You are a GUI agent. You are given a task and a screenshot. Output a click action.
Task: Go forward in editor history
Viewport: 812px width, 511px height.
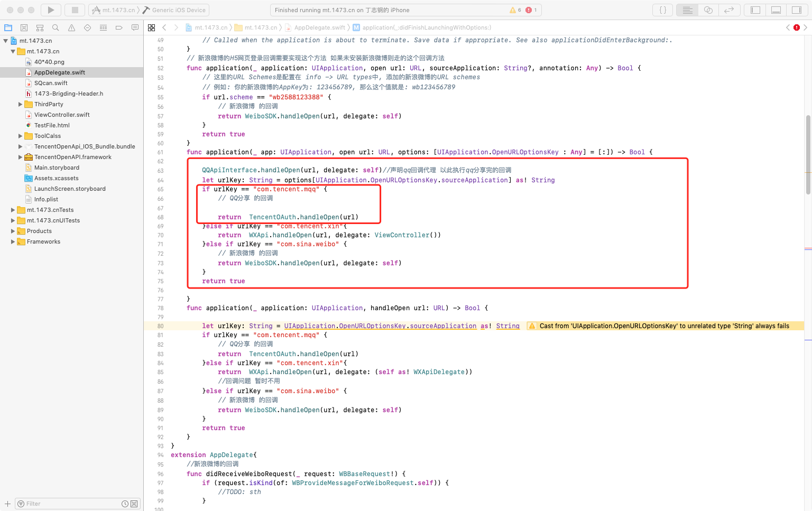[x=176, y=27]
